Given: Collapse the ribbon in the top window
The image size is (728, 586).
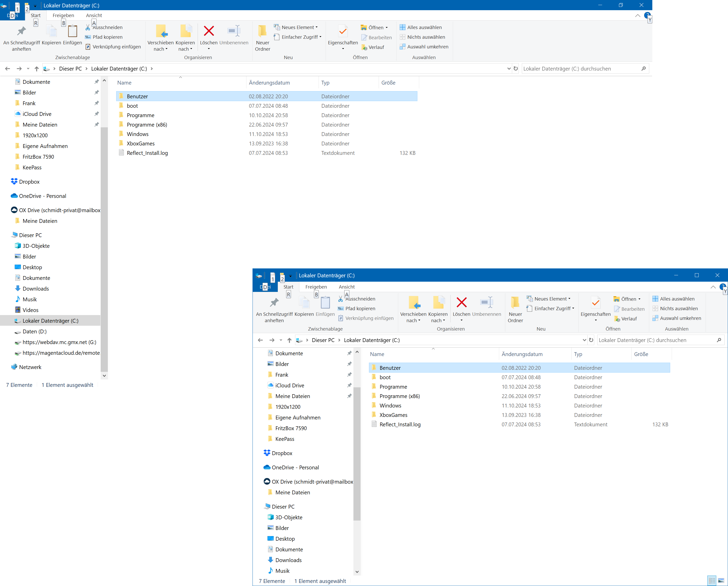Looking at the screenshot, I should [638, 16].
